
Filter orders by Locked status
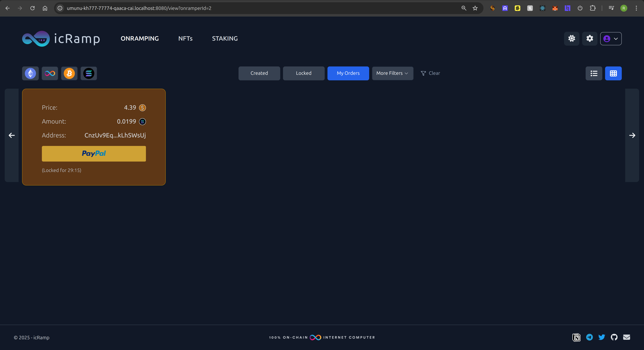coord(303,73)
